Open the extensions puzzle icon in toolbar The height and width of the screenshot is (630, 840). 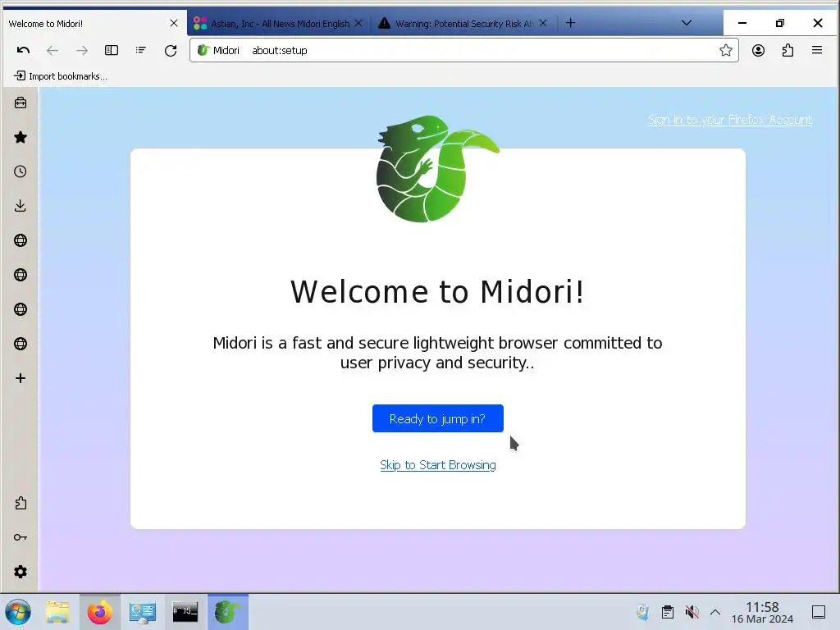tap(787, 50)
